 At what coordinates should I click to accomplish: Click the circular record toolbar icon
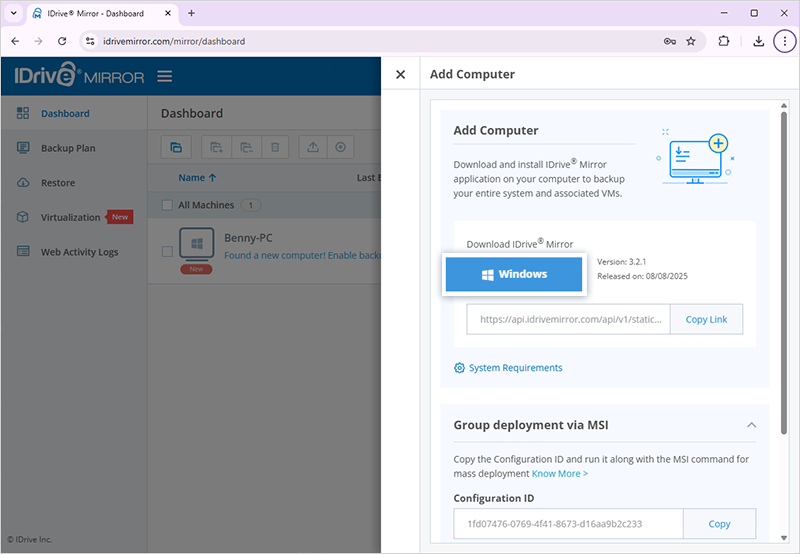(x=340, y=147)
